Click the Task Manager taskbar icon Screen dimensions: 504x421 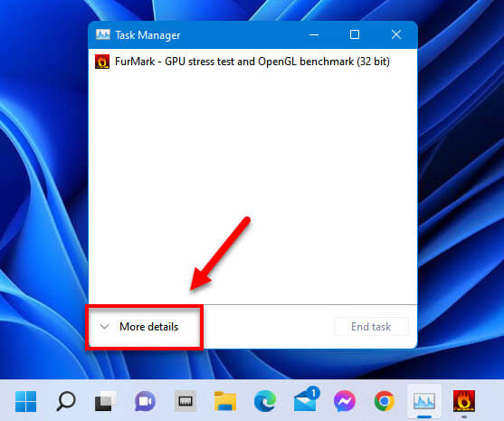pyautogui.click(x=424, y=401)
